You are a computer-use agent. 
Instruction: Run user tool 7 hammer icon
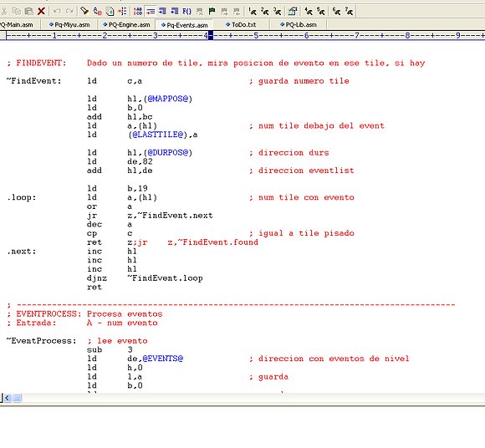click(x=349, y=12)
